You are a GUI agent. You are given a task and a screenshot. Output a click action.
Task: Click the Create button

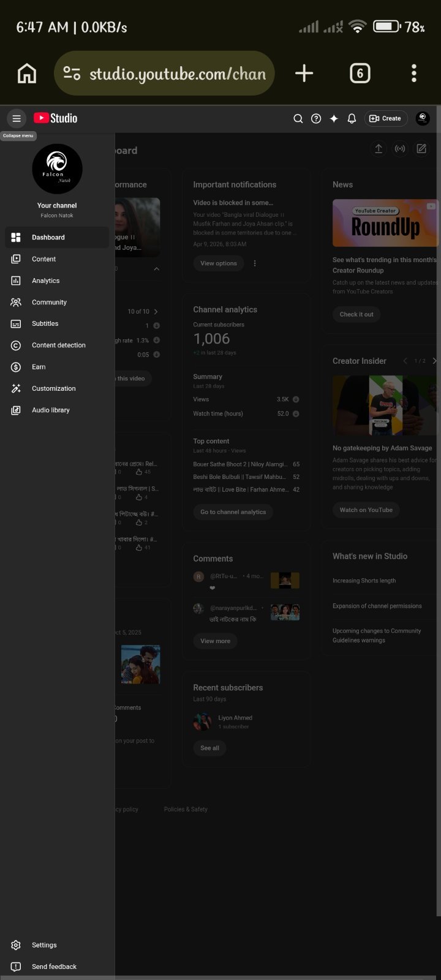(386, 118)
